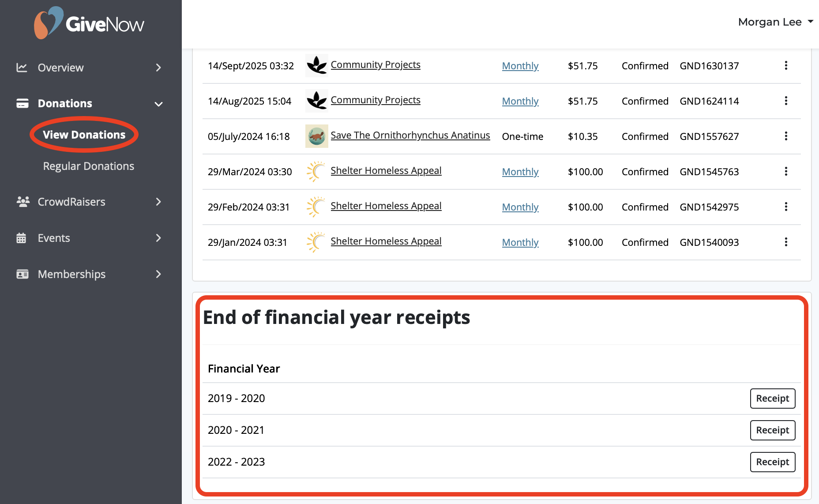This screenshot has height=504, width=819.
Task: Open the CrowdRaisers sidebar section
Action: [x=90, y=202]
